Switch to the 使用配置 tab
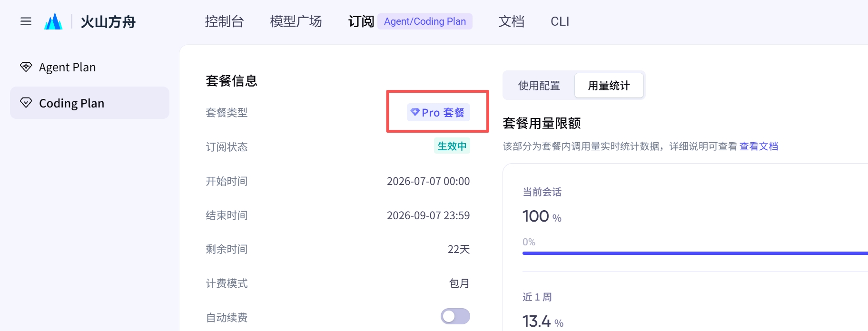 539,86
